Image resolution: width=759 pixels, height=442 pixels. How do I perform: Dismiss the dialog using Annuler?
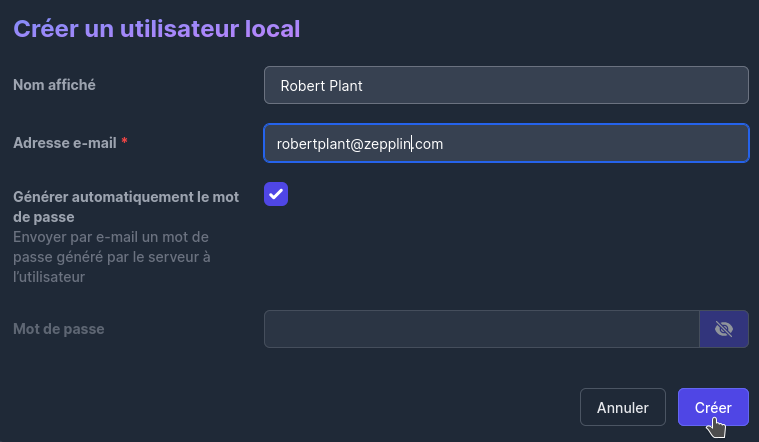tap(622, 407)
